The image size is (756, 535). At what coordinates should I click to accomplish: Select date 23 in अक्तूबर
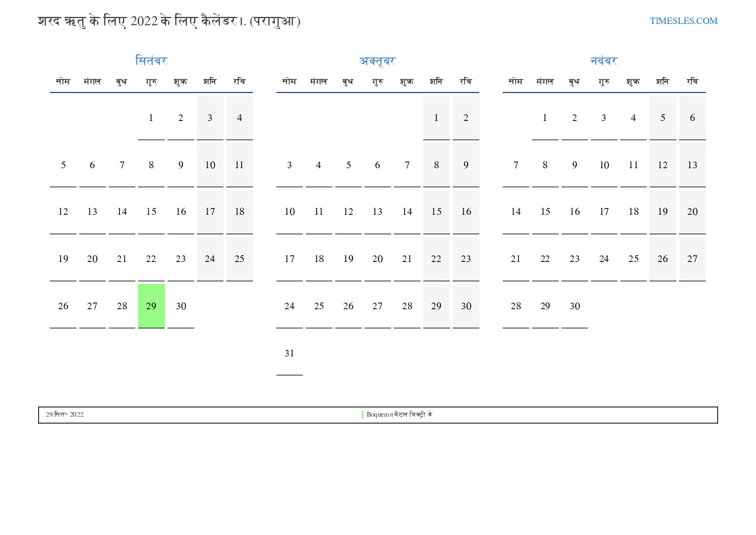click(x=466, y=259)
